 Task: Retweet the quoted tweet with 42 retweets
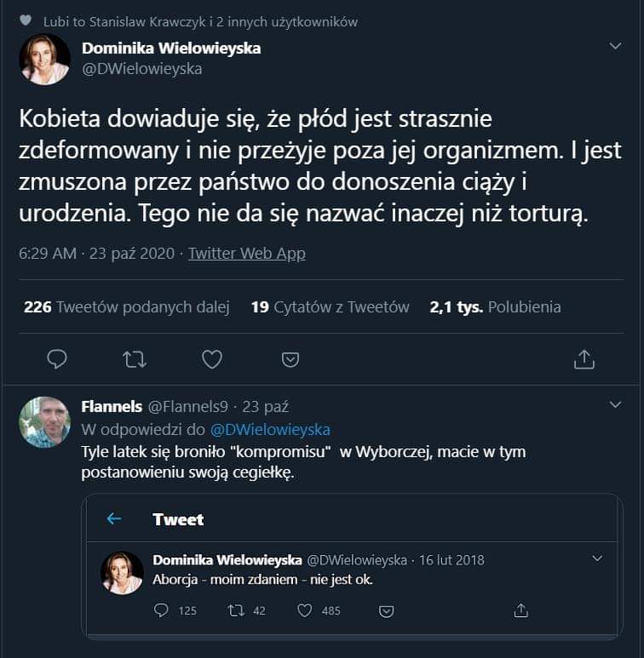[236, 610]
